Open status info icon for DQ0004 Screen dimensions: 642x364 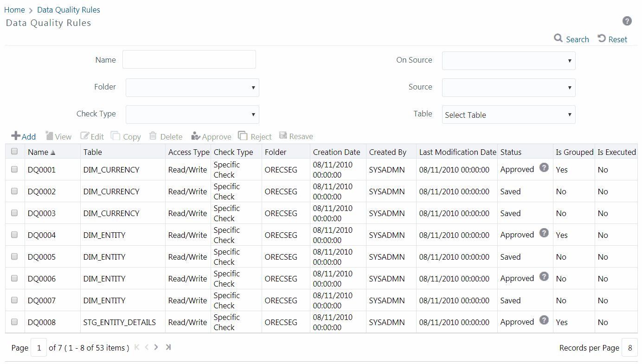click(x=544, y=233)
